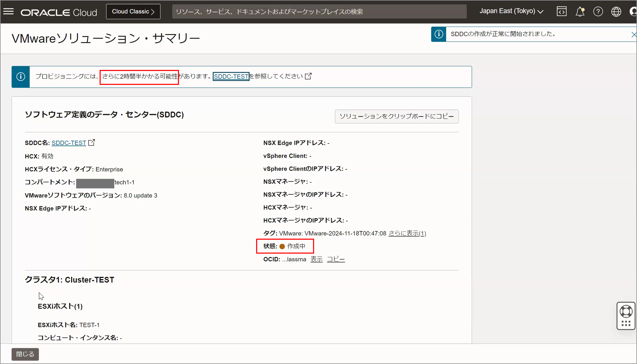
Task: Dismiss the SDDC creation started notification
Action: coord(633,34)
